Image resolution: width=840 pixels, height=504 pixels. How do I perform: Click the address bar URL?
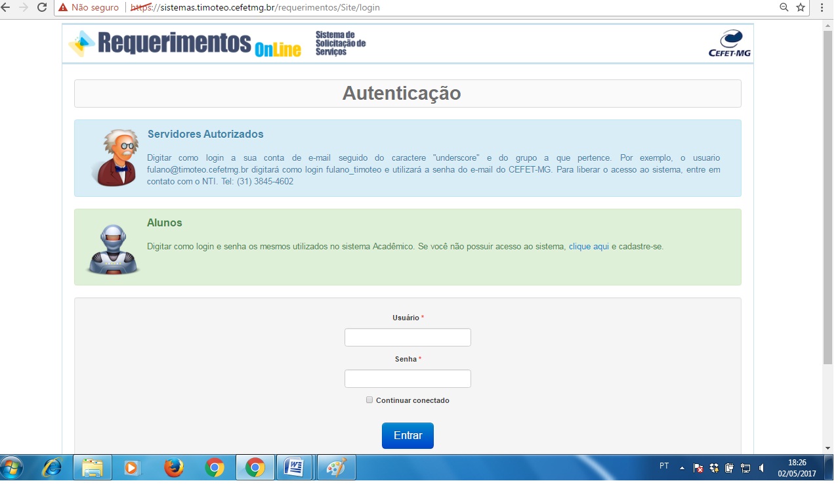pos(255,8)
